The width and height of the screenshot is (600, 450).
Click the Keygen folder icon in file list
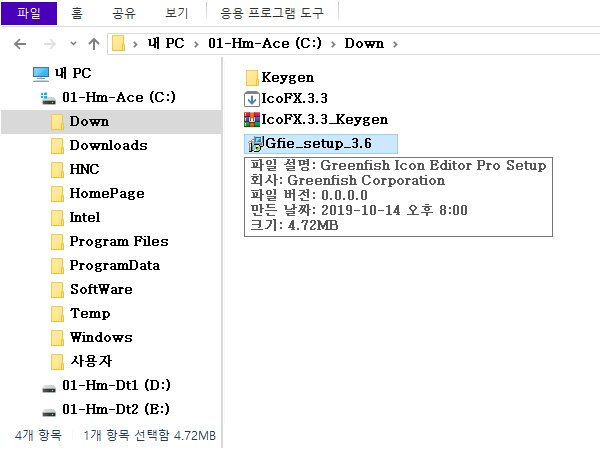252,78
